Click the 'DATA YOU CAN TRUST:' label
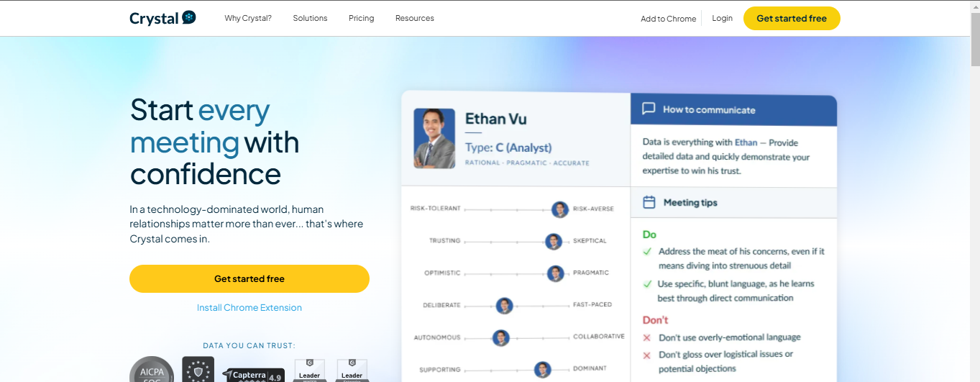The image size is (980, 382). pyautogui.click(x=249, y=346)
